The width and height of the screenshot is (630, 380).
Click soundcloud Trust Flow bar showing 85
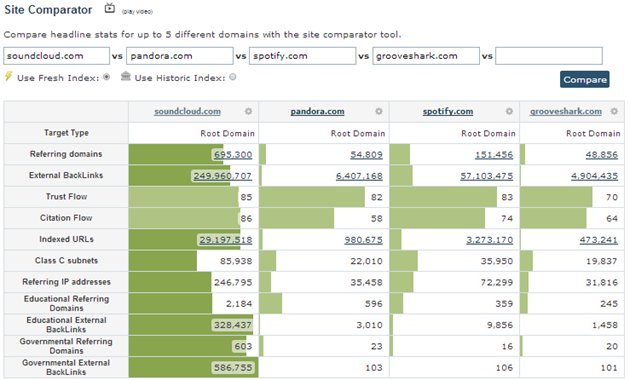tap(184, 197)
